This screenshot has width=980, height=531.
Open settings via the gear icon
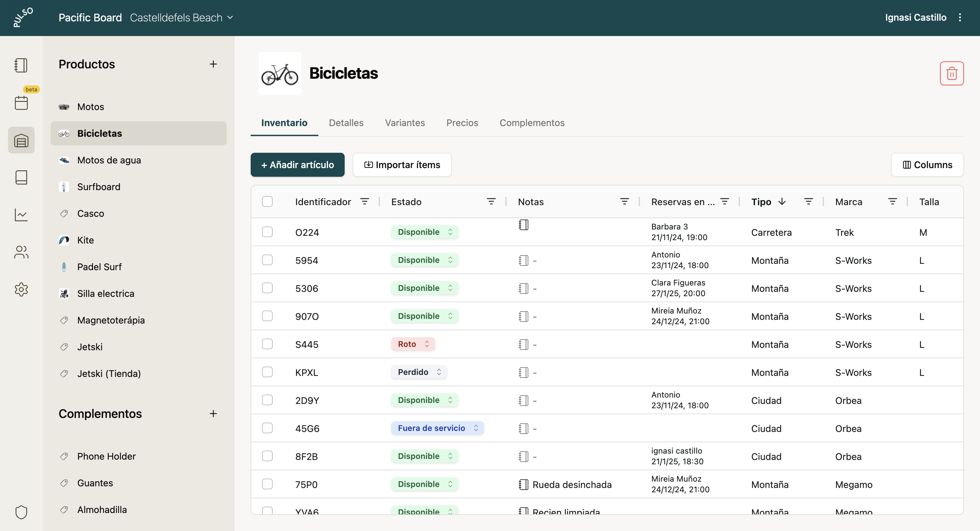tap(21, 289)
